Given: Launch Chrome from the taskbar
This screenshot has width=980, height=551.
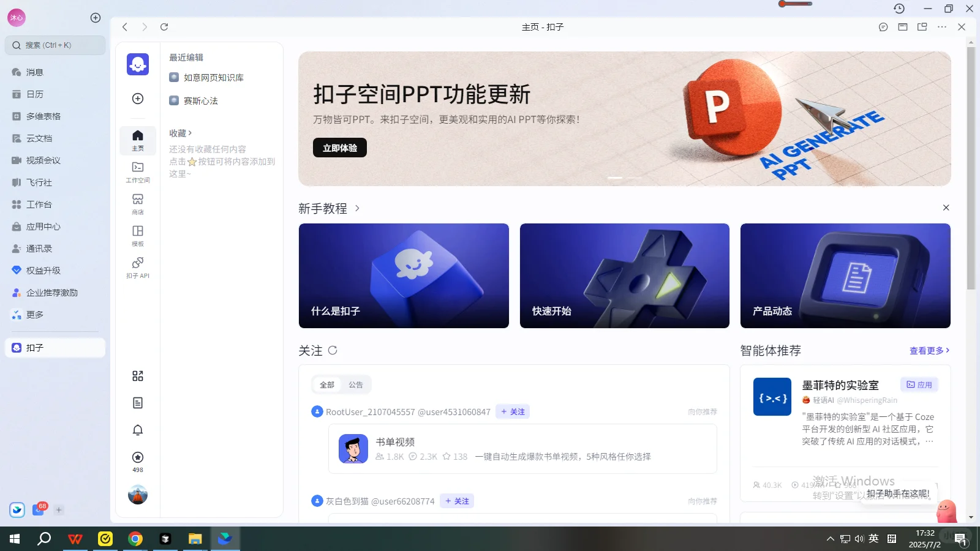Looking at the screenshot, I should [135, 539].
